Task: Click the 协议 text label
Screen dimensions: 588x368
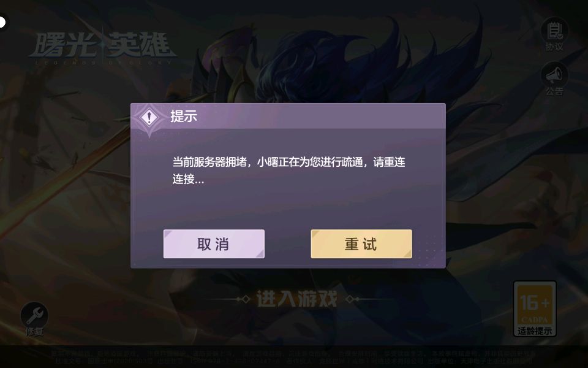Action: pos(554,47)
